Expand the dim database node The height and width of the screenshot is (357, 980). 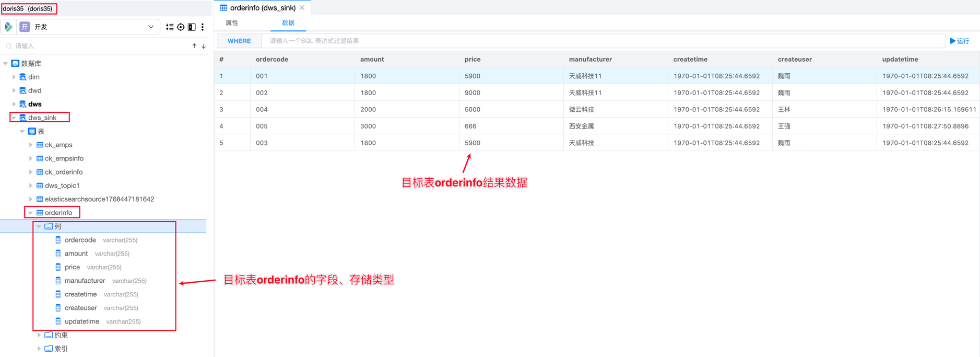pos(14,77)
